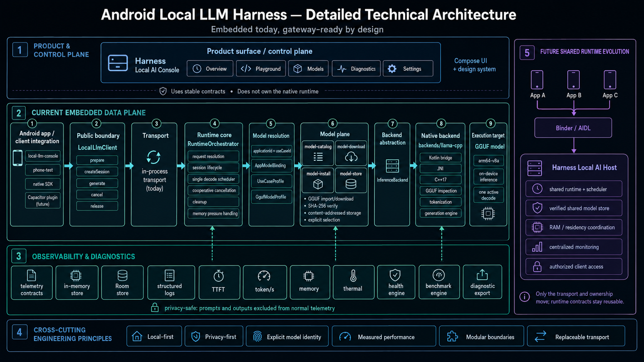Click the memory chip icon

tap(309, 276)
